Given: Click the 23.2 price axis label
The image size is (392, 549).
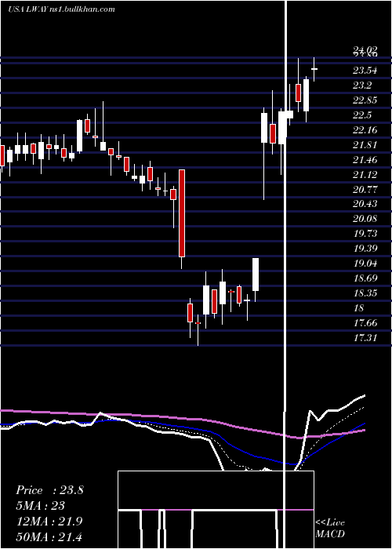Looking at the screenshot, I should [362, 85].
